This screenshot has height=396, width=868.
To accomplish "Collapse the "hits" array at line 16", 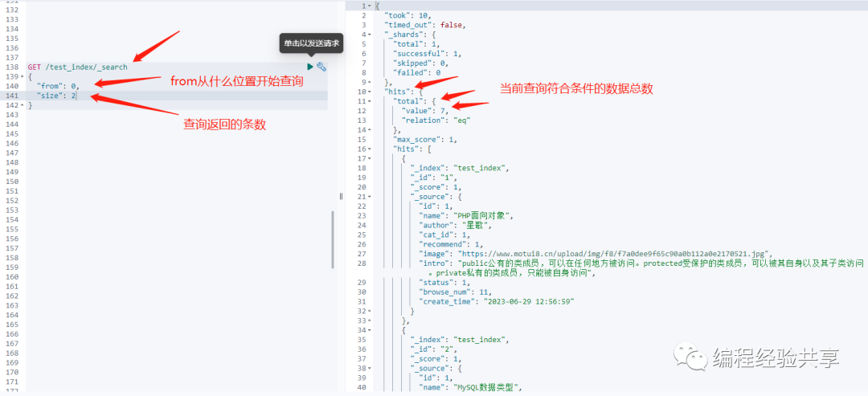I will [x=370, y=149].
